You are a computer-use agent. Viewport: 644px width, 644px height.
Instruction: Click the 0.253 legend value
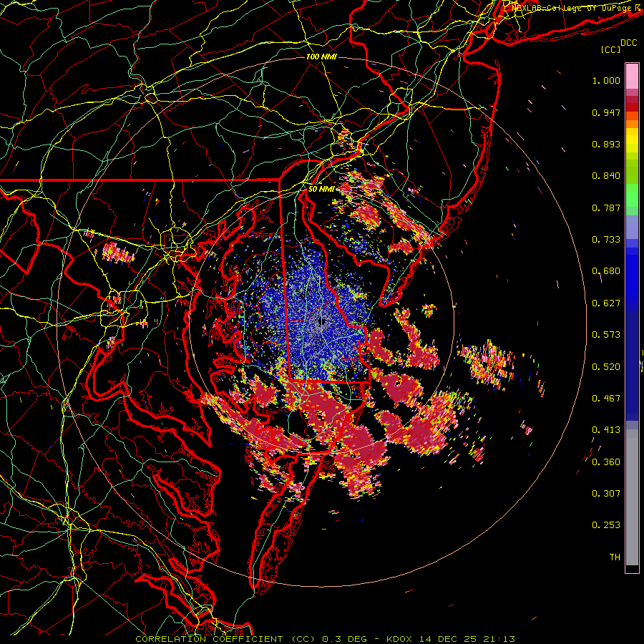click(606, 525)
